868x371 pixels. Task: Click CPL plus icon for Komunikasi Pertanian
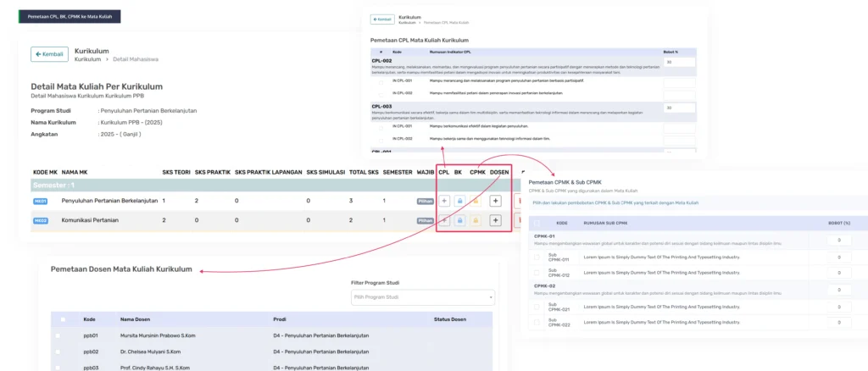444,220
